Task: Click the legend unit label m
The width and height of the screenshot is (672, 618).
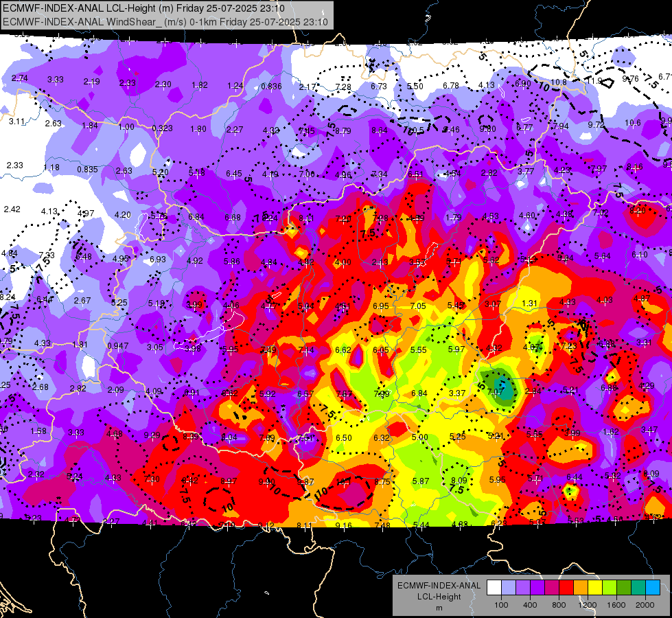Action: (x=439, y=608)
